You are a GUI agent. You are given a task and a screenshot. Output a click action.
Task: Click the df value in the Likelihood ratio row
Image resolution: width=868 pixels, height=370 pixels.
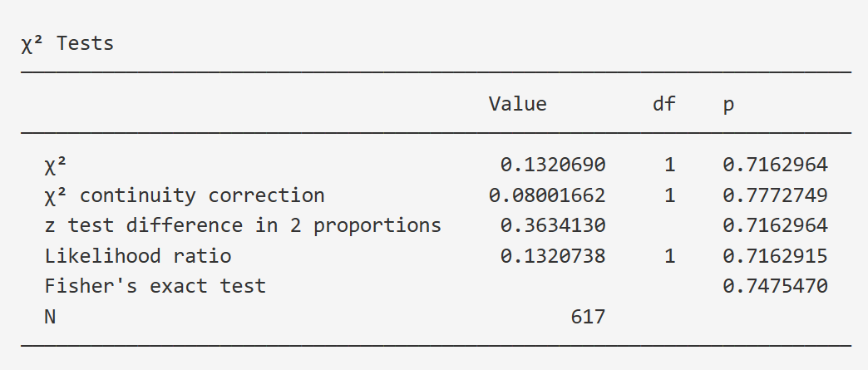pos(669,256)
